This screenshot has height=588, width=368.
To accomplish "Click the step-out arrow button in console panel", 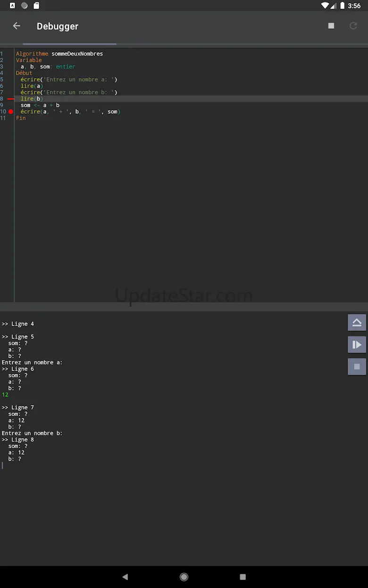I will click(x=357, y=323).
